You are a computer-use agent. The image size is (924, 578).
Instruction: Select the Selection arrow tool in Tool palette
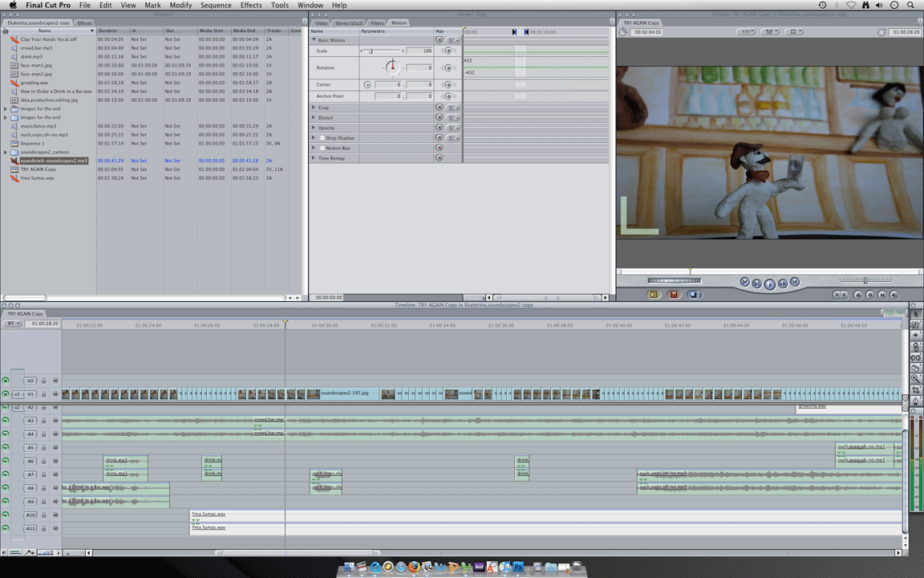coord(916,315)
